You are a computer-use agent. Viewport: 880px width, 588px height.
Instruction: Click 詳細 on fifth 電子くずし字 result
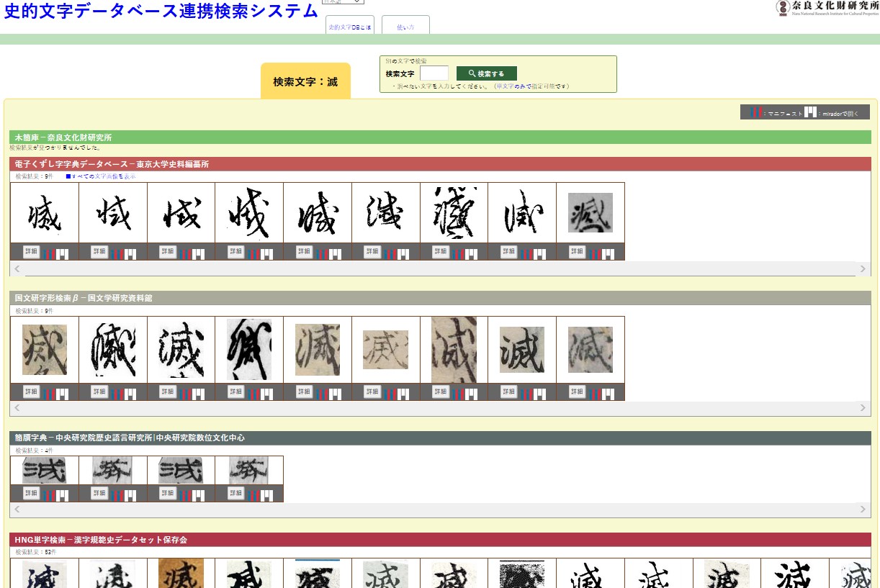tap(304, 251)
